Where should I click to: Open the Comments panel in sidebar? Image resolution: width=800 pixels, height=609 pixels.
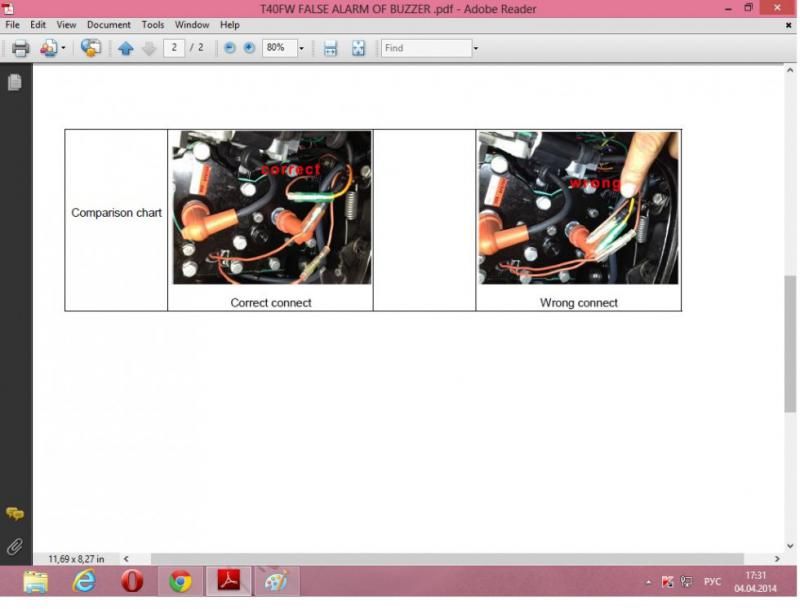(15, 514)
